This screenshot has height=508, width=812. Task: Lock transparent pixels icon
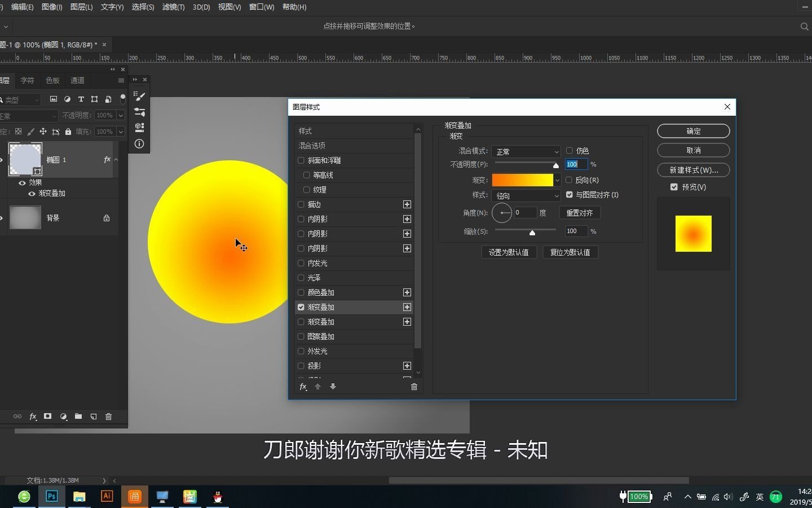pos(18,132)
